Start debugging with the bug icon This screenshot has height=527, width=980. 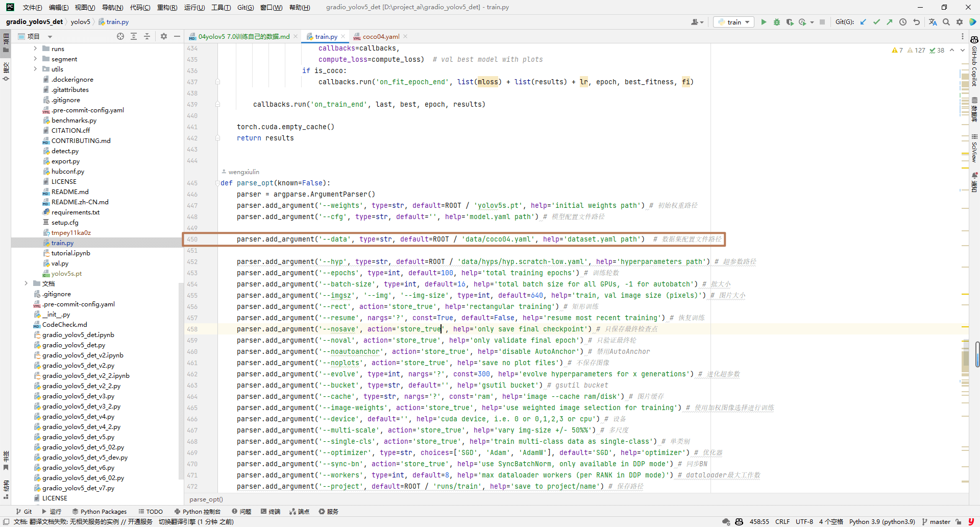pos(777,22)
